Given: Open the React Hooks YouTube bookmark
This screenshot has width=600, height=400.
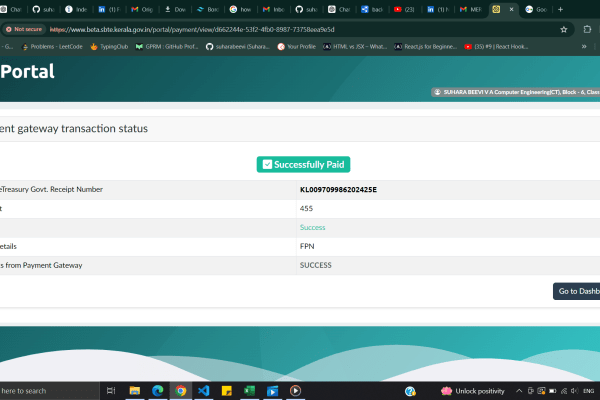Looking at the screenshot, I should coord(496,47).
